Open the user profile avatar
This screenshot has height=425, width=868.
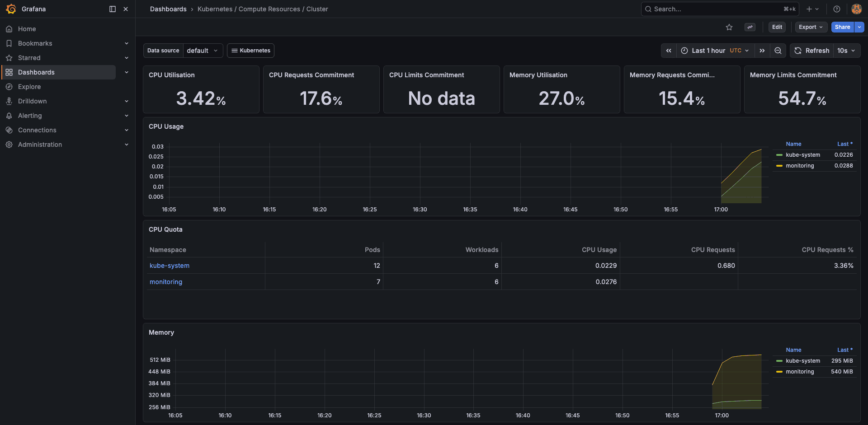(x=856, y=9)
